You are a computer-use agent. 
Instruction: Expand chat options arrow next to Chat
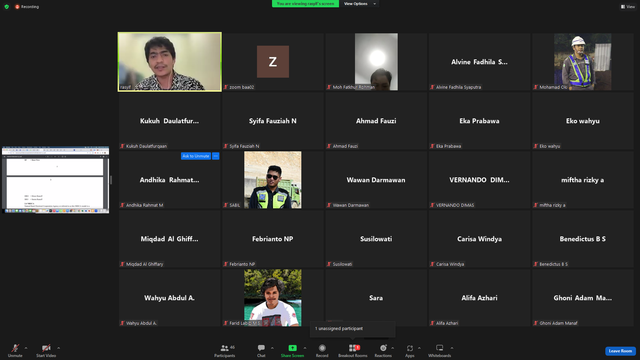[x=272, y=348]
